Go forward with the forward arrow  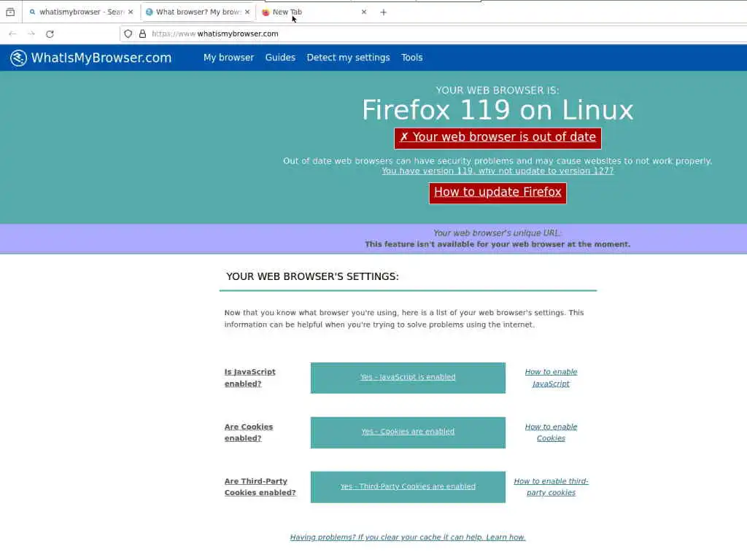(x=31, y=34)
